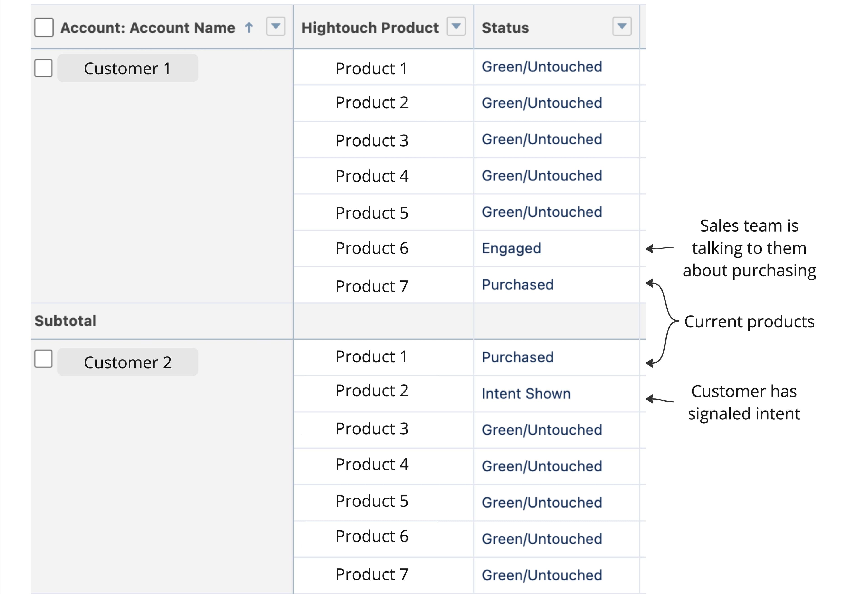Image resolution: width=868 pixels, height=594 pixels.
Task: Select the Customer 1 account link
Action: tap(127, 68)
